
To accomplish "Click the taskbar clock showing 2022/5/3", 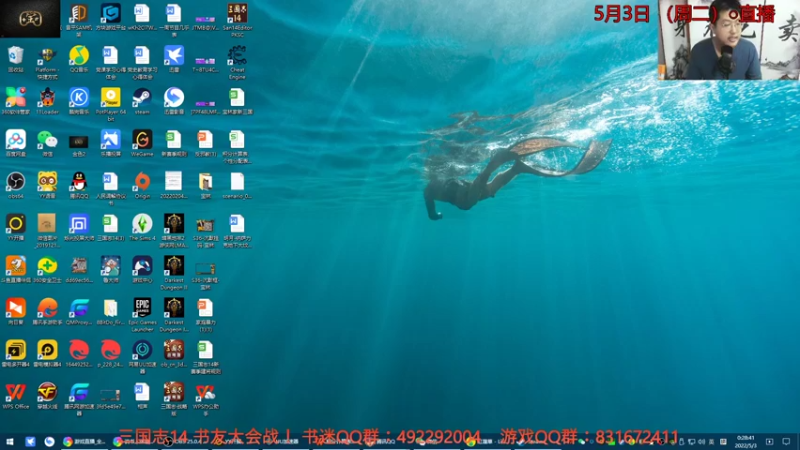I will (745, 441).
